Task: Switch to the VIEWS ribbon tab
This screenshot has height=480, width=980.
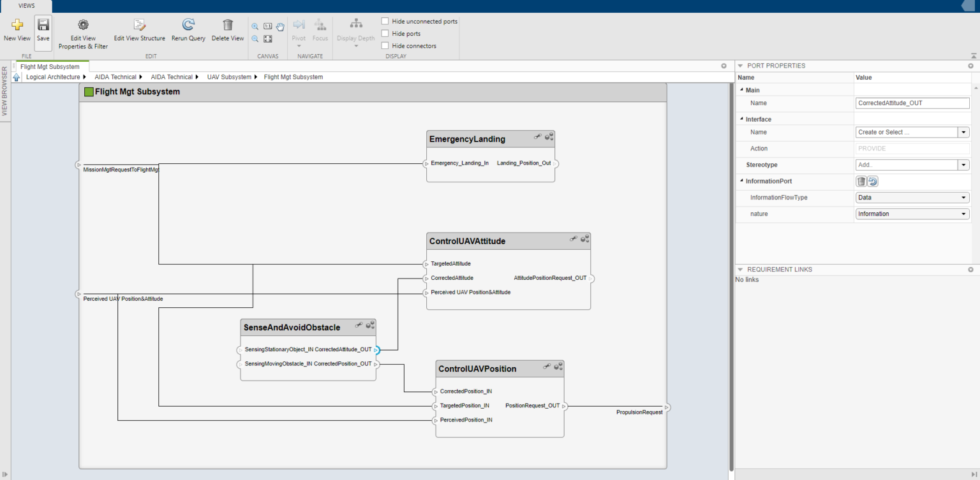Action: (26, 6)
